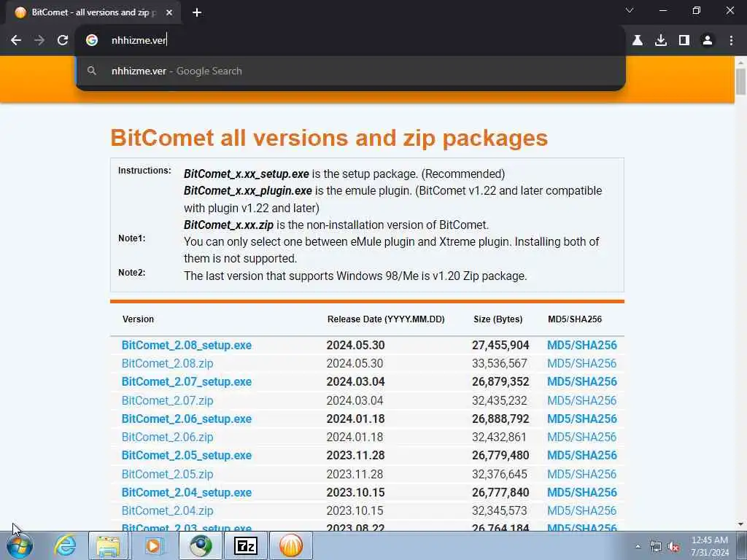Screen dimensions: 747x560
Task: Click the forward navigation arrow
Action: 39,41
